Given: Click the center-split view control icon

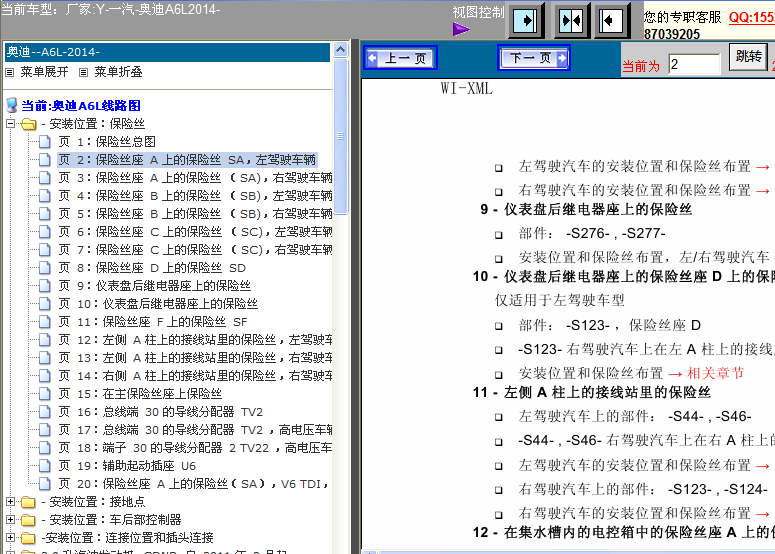Looking at the screenshot, I should click(x=571, y=21).
